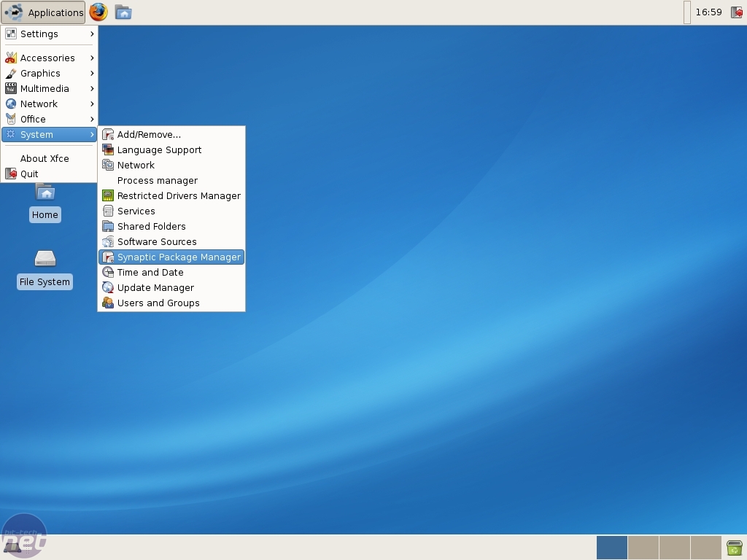Choose About Xfce
This screenshot has height=560, width=747.
[x=49, y=158]
